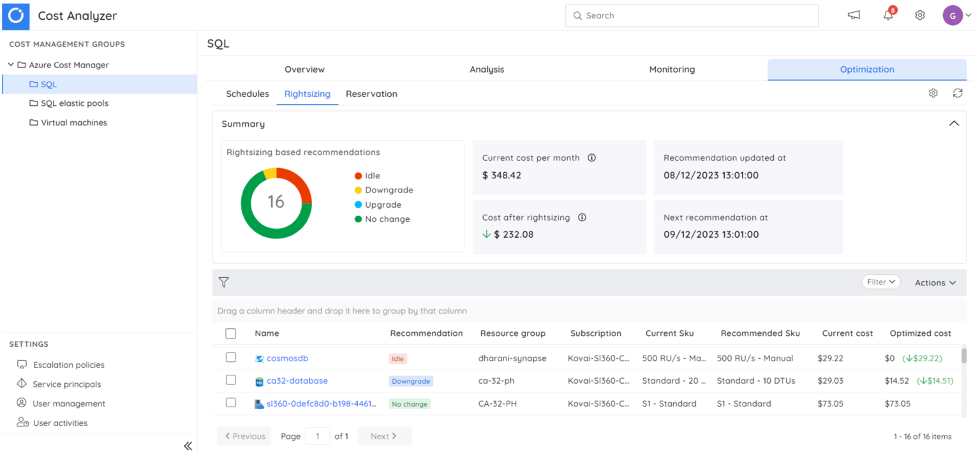Open the Actions dropdown
The width and height of the screenshot is (980, 457).
934,282
